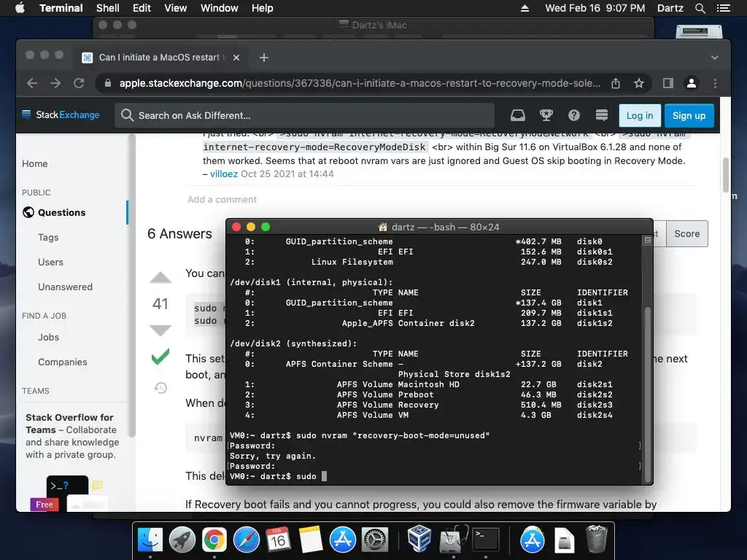Click the Log in button
The width and height of the screenshot is (747, 560).
coord(640,115)
